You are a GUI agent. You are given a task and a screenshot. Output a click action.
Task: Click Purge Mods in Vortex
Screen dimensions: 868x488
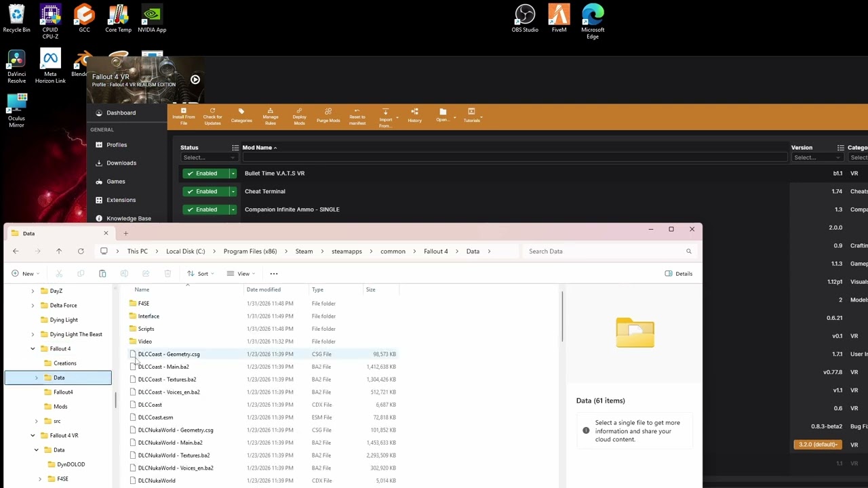pos(328,116)
